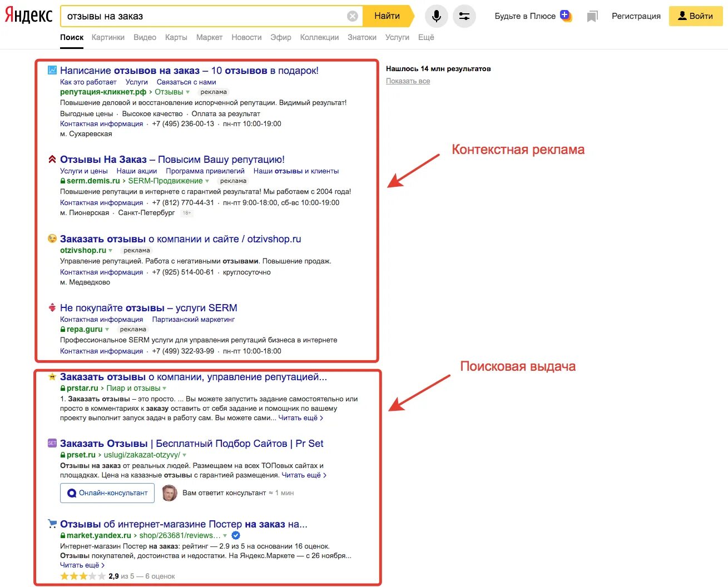
Task: Expand prset.ru snippet via Читать ещё
Action: click(304, 475)
